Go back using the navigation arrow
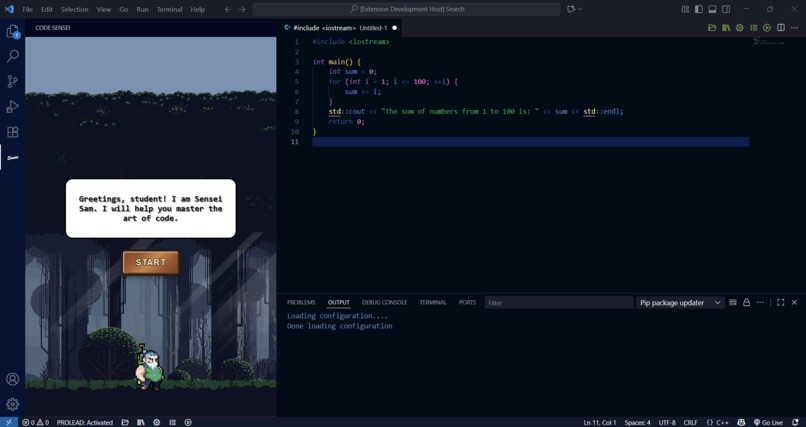The width and height of the screenshot is (806, 427). coord(228,9)
